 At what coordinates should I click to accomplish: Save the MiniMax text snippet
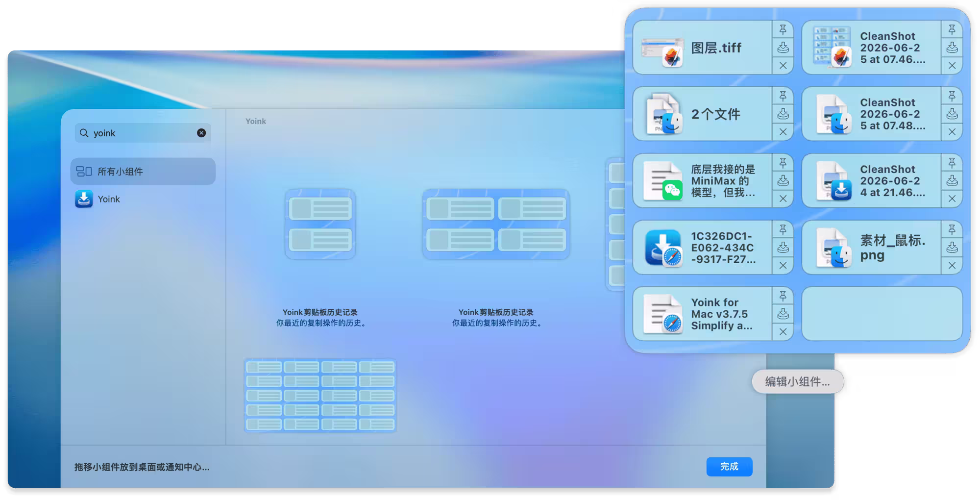pyautogui.click(x=783, y=181)
